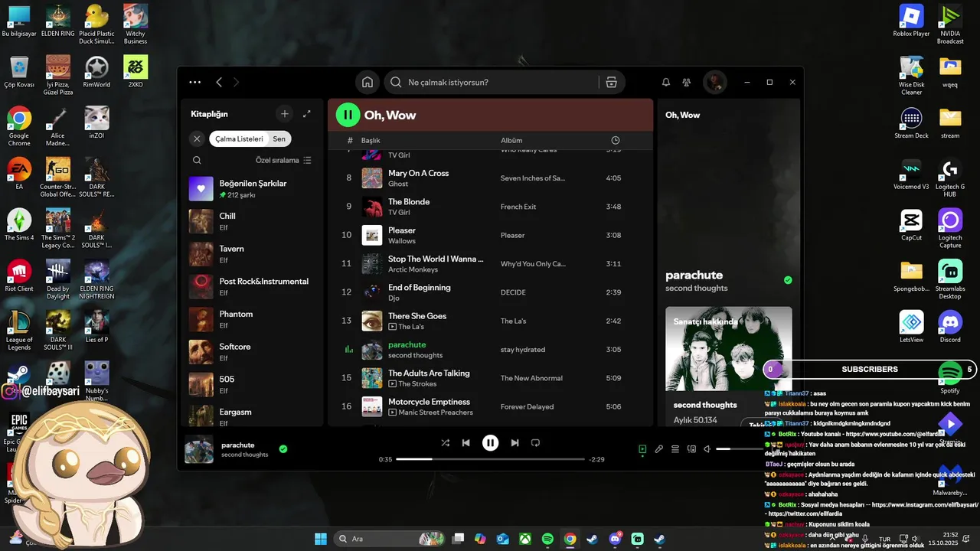Image resolution: width=980 pixels, height=551 pixels.
Task: Pause playlist with the green Oh, Wow button
Action: click(x=348, y=116)
